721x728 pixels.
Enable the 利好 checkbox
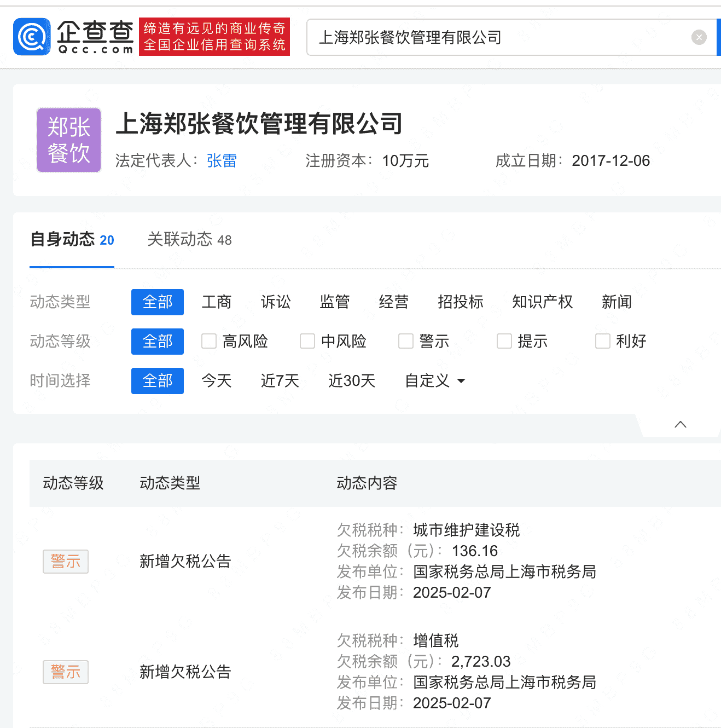tap(602, 341)
